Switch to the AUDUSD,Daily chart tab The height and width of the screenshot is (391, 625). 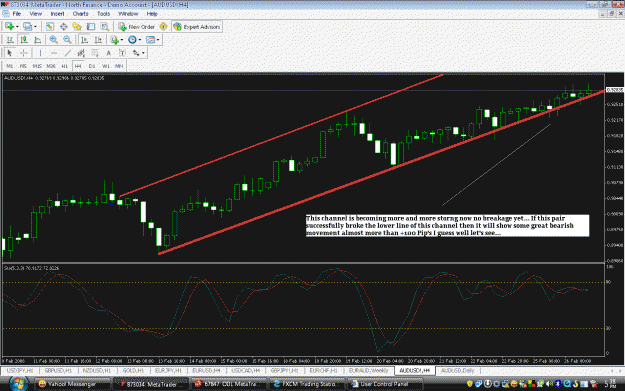point(458,370)
